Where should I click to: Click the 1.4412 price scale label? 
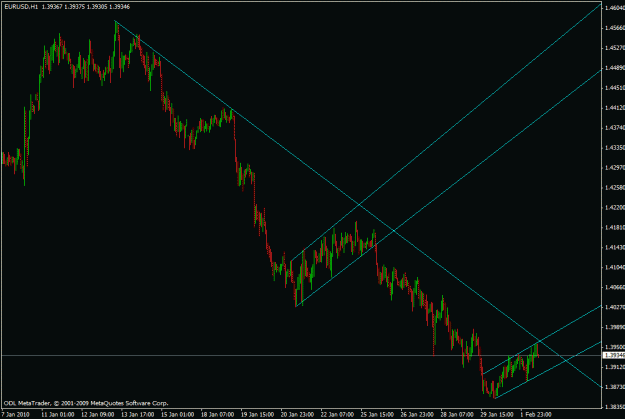(x=615, y=108)
